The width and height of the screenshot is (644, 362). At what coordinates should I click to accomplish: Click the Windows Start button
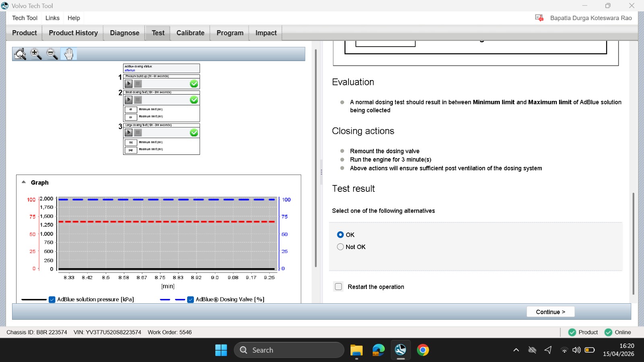221,350
